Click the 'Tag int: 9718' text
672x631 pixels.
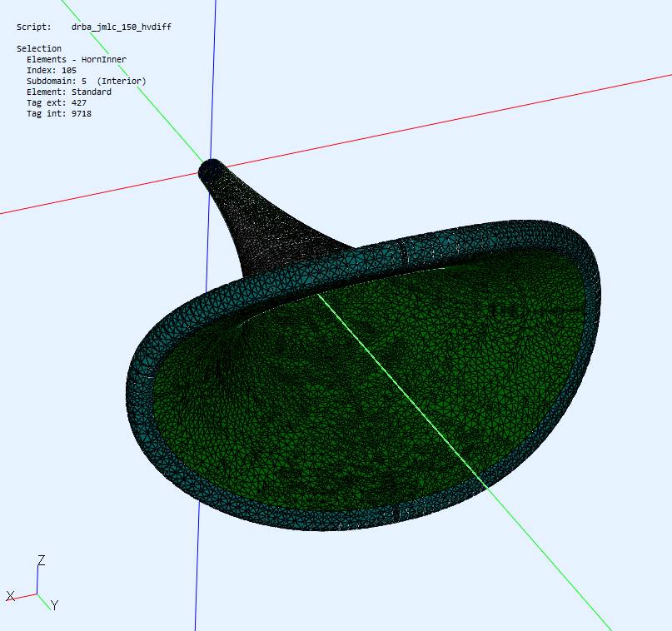coord(59,113)
